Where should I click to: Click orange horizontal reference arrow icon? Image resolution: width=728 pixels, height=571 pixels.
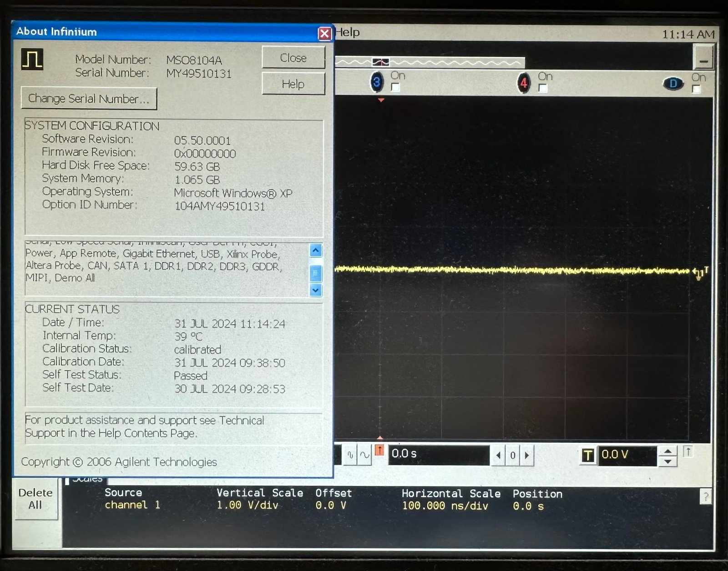tap(379, 451)
